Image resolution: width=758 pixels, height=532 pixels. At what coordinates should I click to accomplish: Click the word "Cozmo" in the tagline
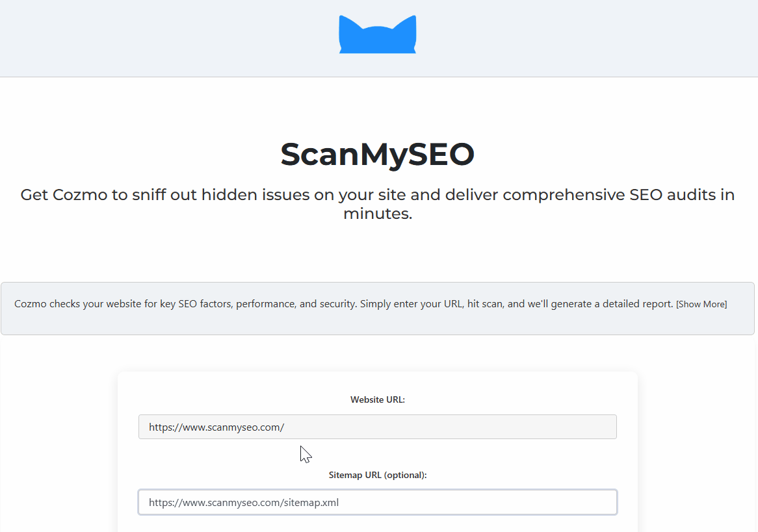tap(80, 195)
